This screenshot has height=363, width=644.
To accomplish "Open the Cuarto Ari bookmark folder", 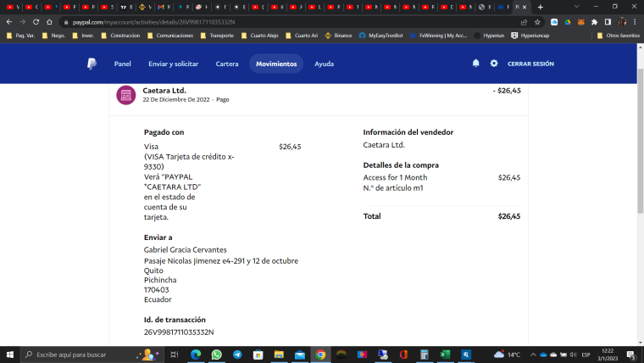I will pos(302,36).
